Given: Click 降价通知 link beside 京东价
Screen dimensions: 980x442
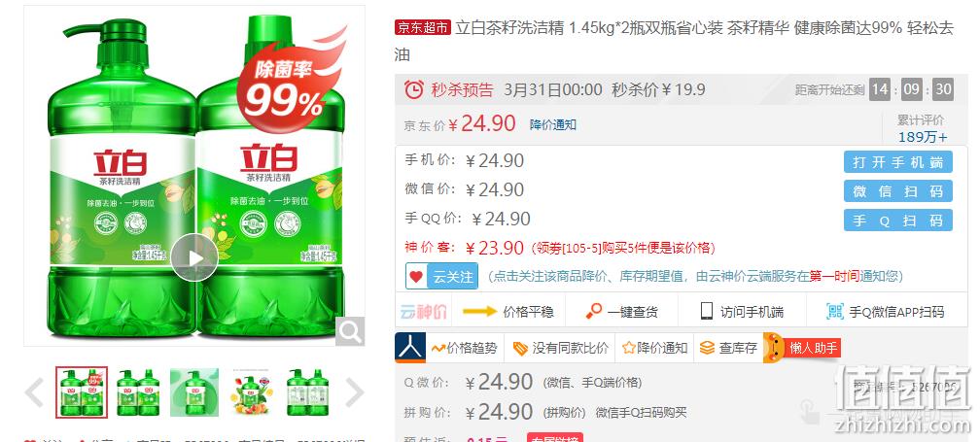Looking at the screenshot, I should 553,124.
